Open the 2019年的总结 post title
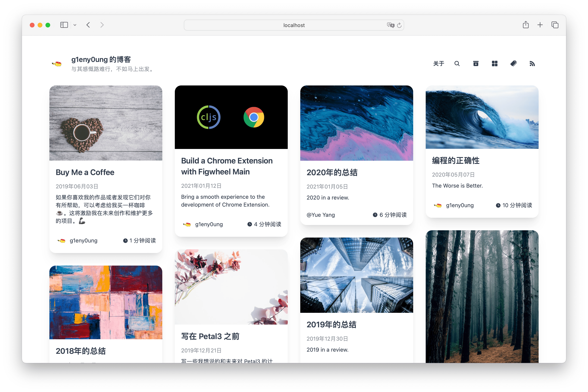The width and height of the screenshot is (588, 392). (331, 325)
